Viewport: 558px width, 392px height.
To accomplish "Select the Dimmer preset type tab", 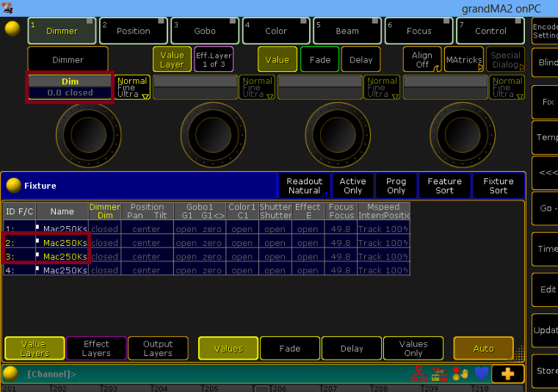I will (62, 31).
